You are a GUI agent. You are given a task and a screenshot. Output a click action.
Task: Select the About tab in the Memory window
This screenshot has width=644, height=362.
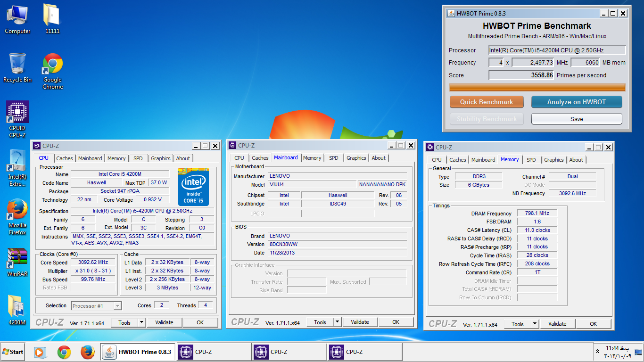(576, 160)
